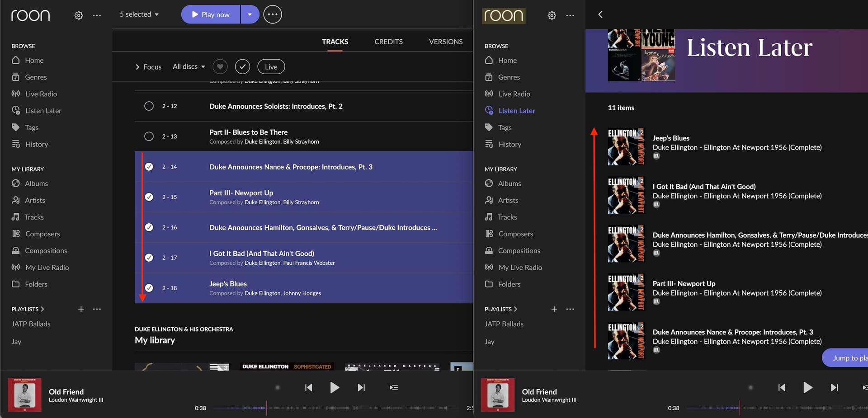Switch to the VERSIONS tab
The image size is (868, 418).
click(446, 42)
